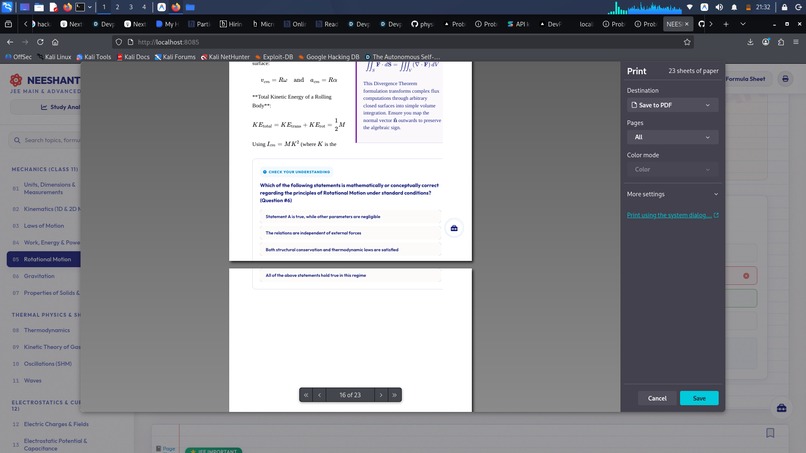806x453 pixels.
Task: Open the notifications bell in the system tray
Action: click(x=734, y=7)
